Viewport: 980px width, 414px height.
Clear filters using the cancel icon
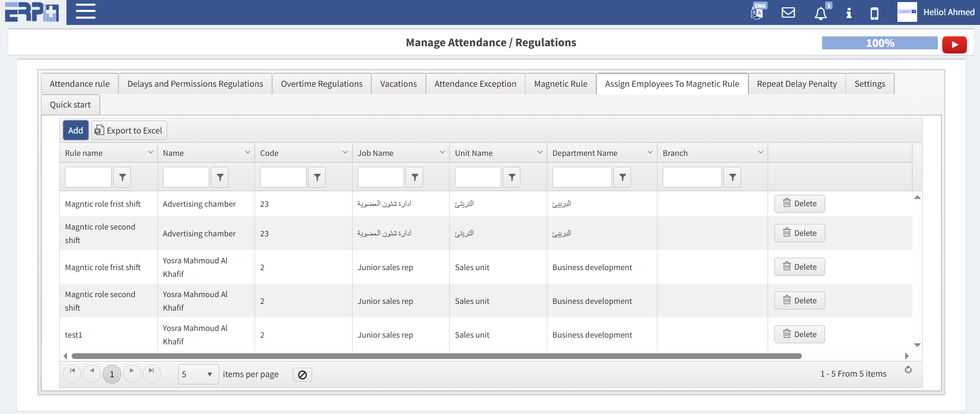302,375
